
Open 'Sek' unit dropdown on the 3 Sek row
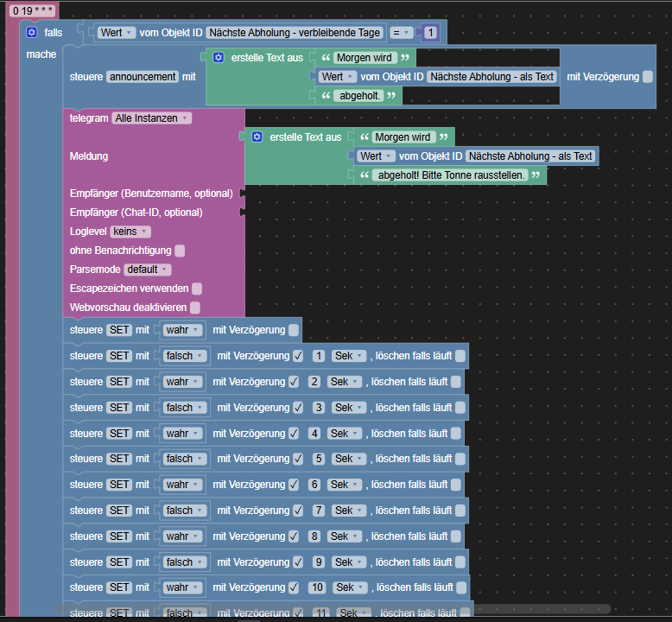click(x=349, y=407)
